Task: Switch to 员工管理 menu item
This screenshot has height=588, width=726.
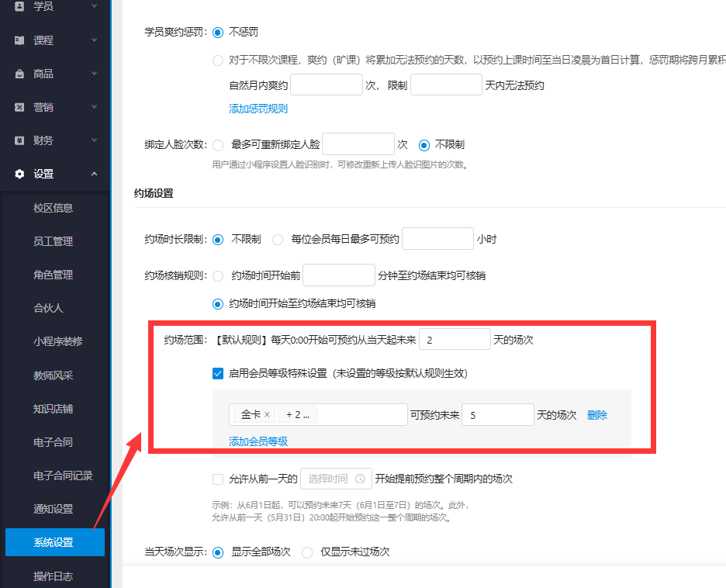Action: (x=55, y=240)
